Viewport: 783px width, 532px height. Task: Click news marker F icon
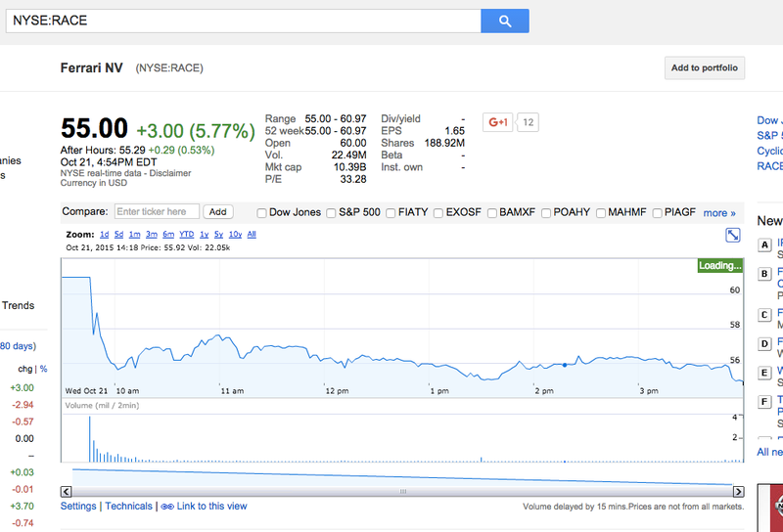(764, 402)
